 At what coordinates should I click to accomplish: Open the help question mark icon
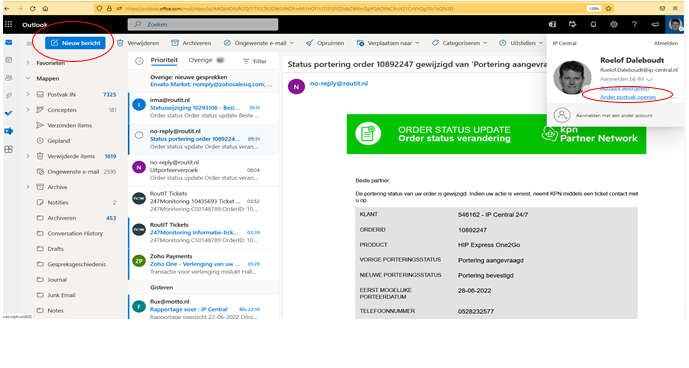[634, 24]
